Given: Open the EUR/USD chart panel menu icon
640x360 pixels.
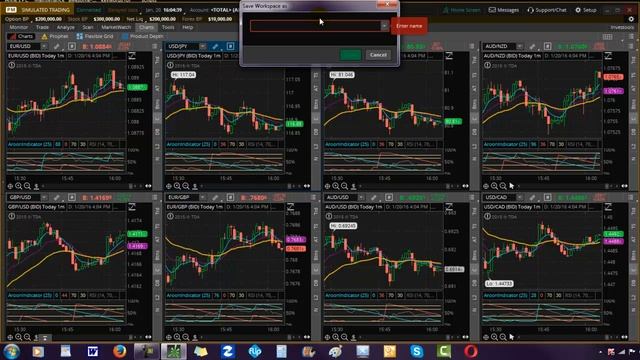Looking at the screenshot, I should pos(155,47).
